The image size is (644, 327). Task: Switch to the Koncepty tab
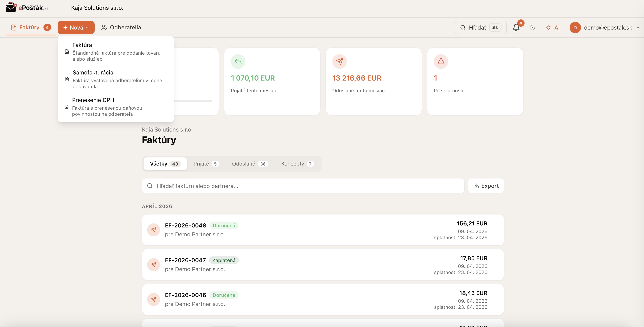[297, 164]
